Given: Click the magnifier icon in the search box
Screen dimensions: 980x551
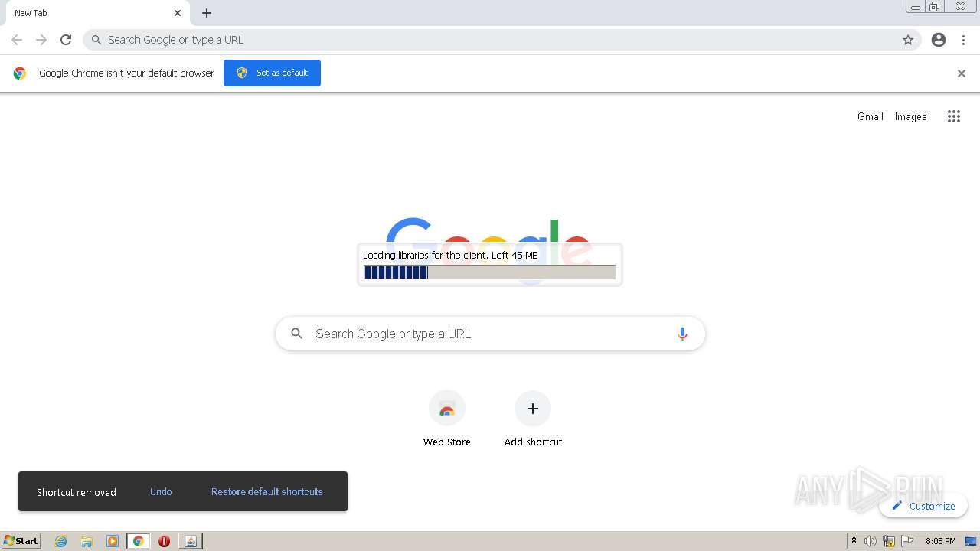Looking at the screenshot, I should [x=297, y=334].
